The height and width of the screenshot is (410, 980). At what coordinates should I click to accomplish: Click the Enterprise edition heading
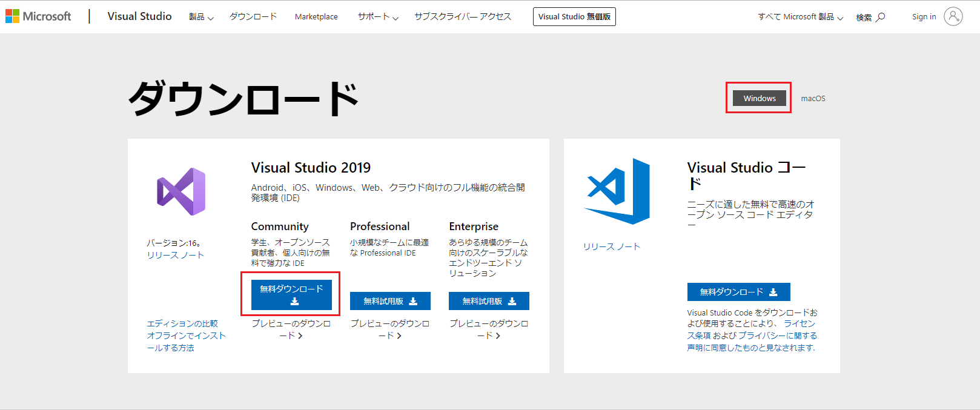coord(474,226)
